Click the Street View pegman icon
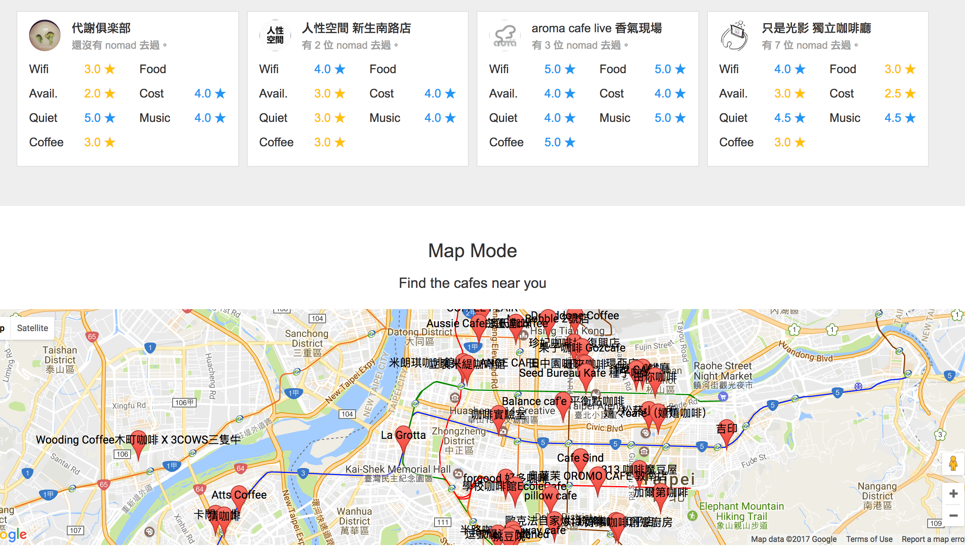965x560 pixels. pyautogui.click(x=953, y=463)
